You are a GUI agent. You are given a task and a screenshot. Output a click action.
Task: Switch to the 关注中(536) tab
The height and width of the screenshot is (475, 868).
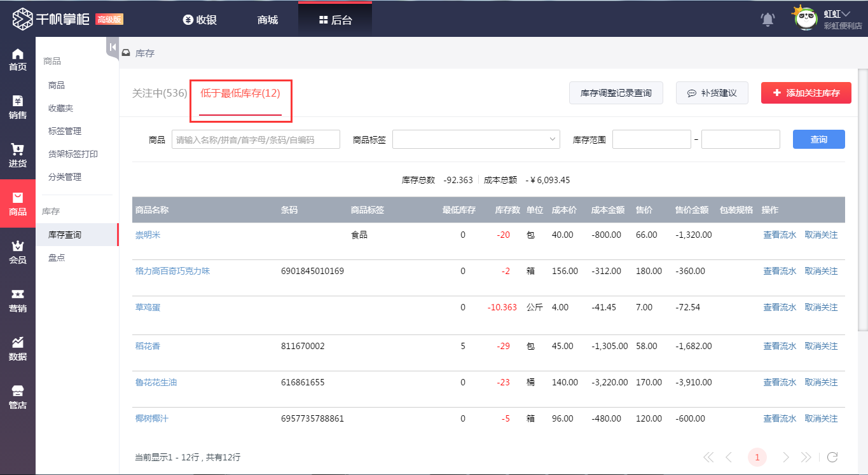(159, 93)
